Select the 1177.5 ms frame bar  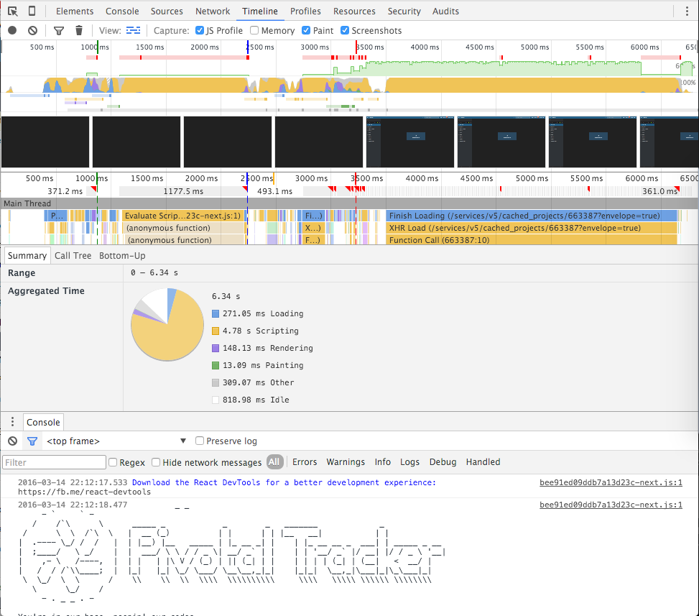(183, 191)
